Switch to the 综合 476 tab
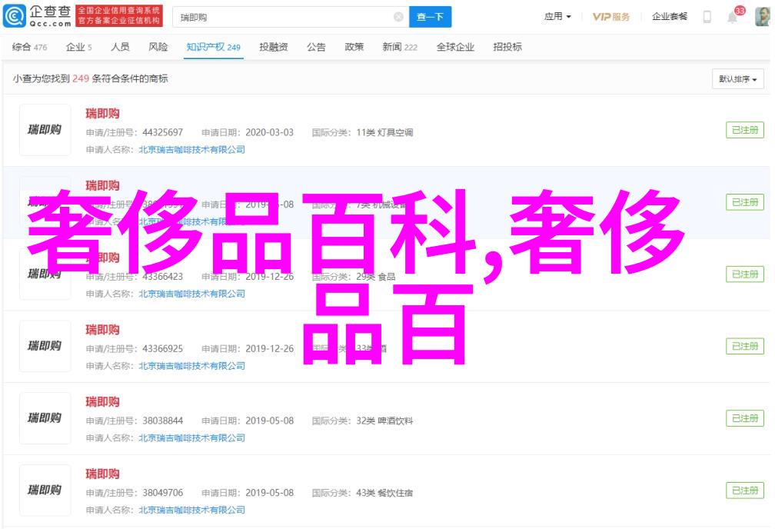 [30, 47]
